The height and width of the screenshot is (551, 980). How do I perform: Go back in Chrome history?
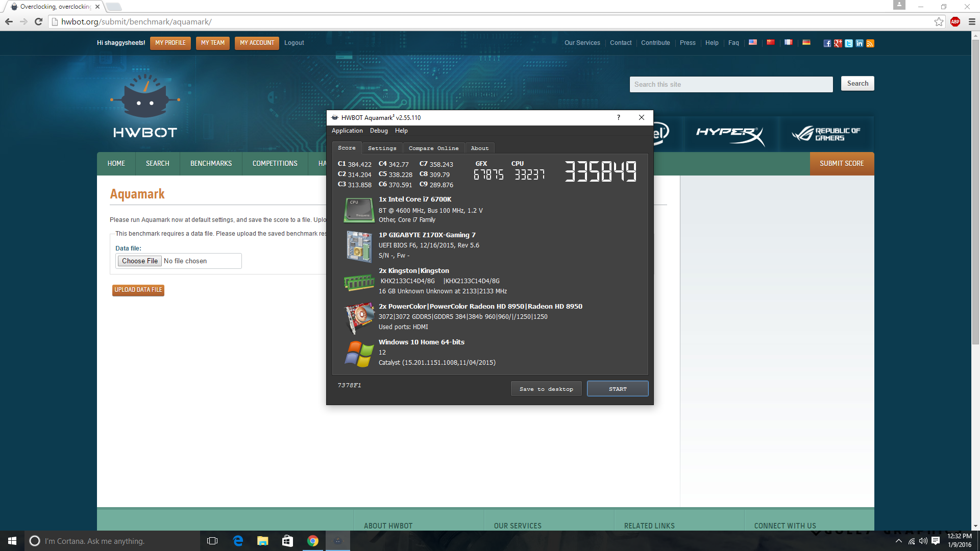click(x=9, y=21)
